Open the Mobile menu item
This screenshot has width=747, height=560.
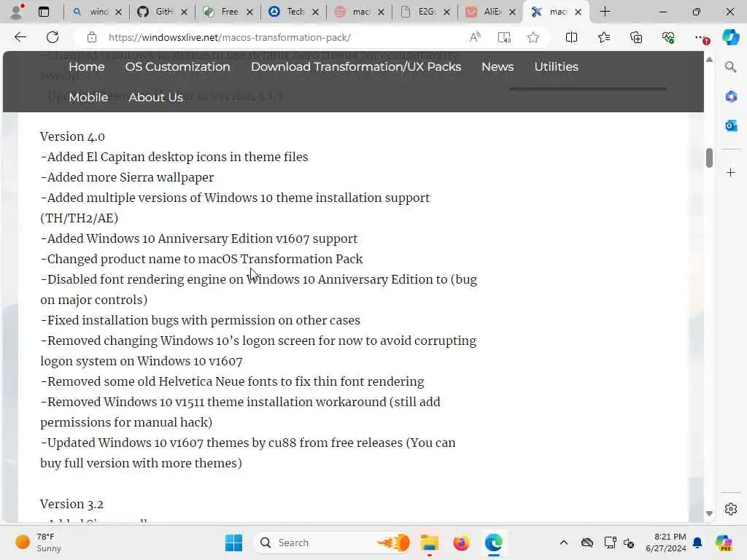coord(88,97)
